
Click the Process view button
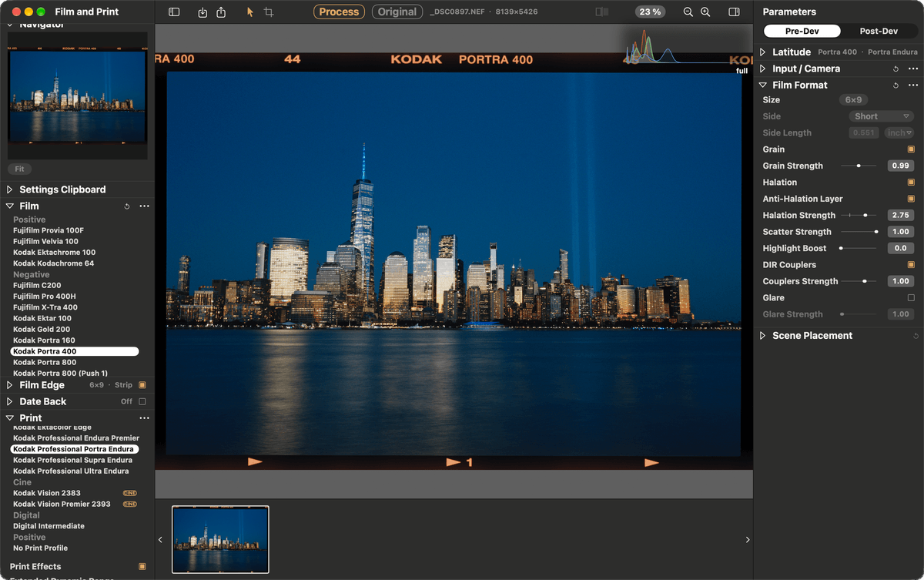coord(339,12)
